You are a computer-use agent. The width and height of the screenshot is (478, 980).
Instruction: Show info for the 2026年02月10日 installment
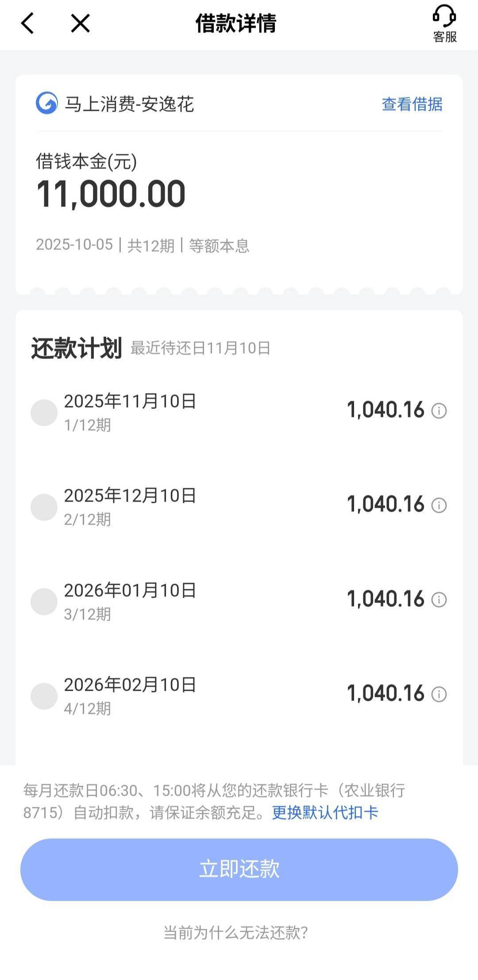coord(439,694)
